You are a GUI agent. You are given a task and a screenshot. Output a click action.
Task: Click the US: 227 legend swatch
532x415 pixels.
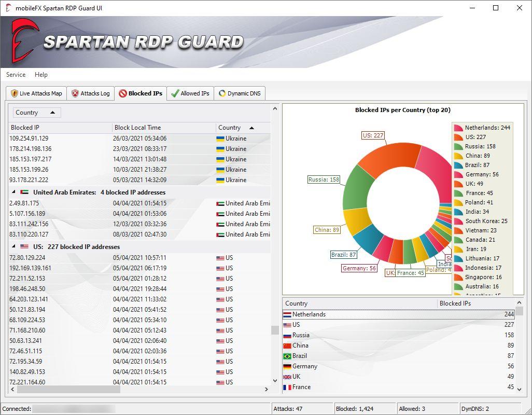458,137
